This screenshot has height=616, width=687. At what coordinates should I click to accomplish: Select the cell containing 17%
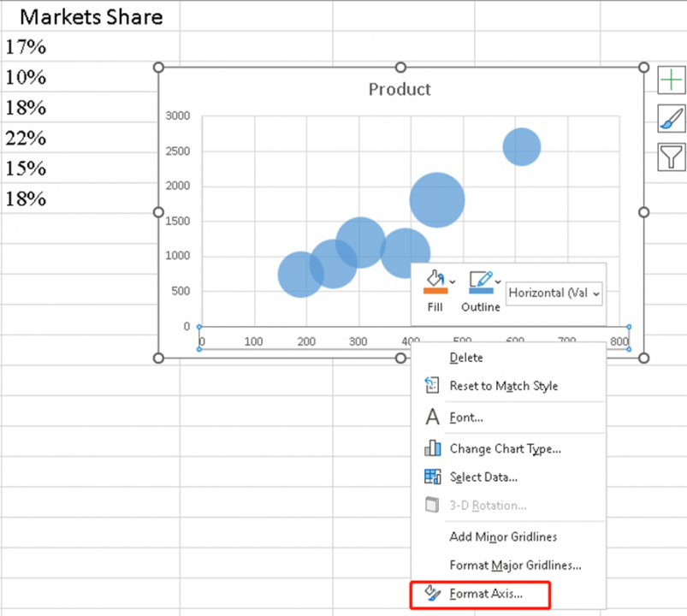91,46
